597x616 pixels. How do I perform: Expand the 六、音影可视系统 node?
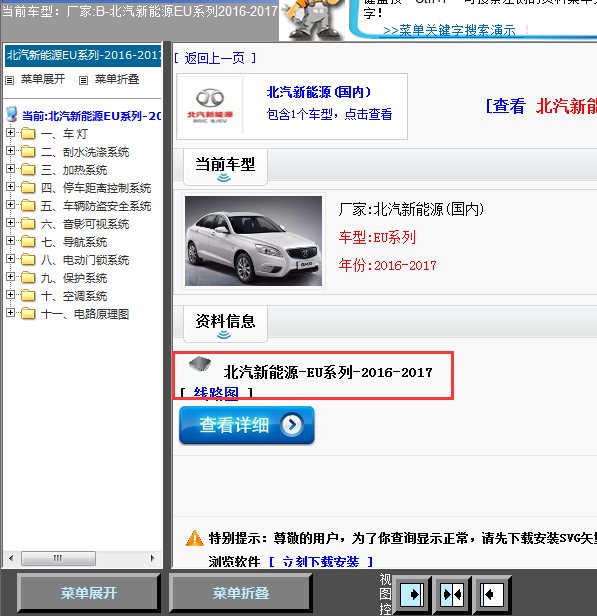pyautogui.click(x=11, y=223)
